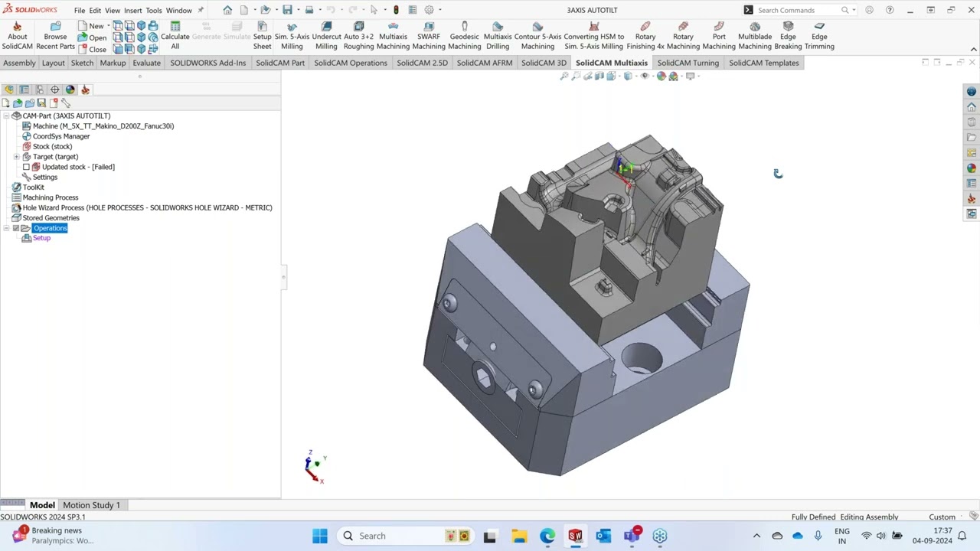Open the Tools menu
The image size is (980, 551).
click(x=153, y=10)
